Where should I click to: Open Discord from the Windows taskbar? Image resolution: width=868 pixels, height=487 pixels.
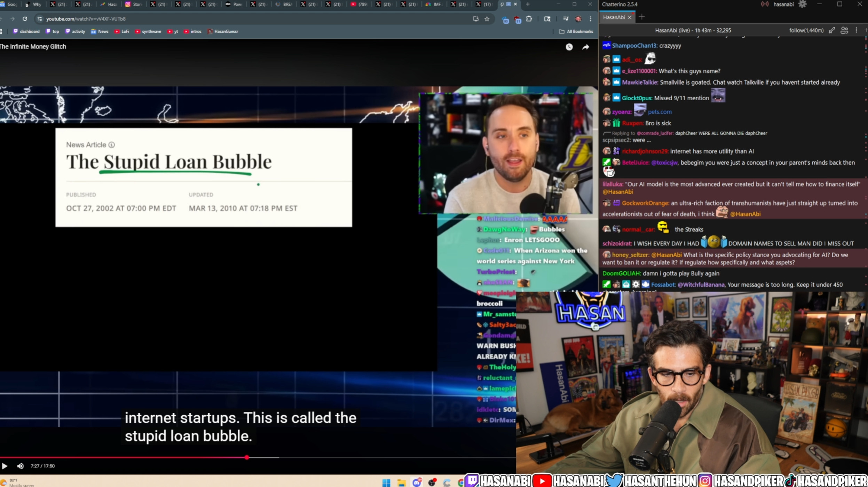tap(417, 482)
